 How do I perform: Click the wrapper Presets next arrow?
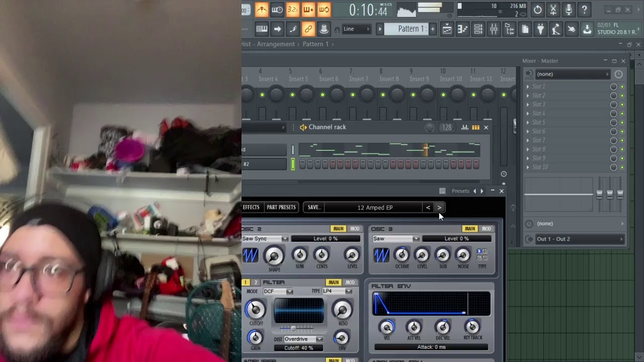482,191
